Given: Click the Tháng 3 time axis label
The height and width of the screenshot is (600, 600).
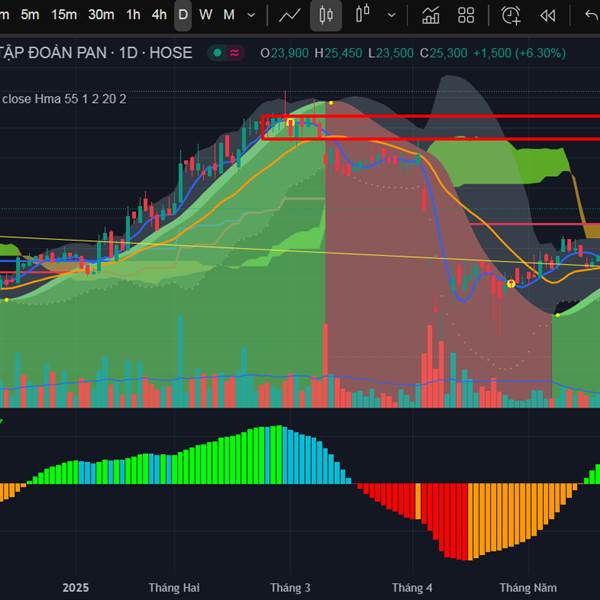Looking at the screenshot, I should [290, 588].
